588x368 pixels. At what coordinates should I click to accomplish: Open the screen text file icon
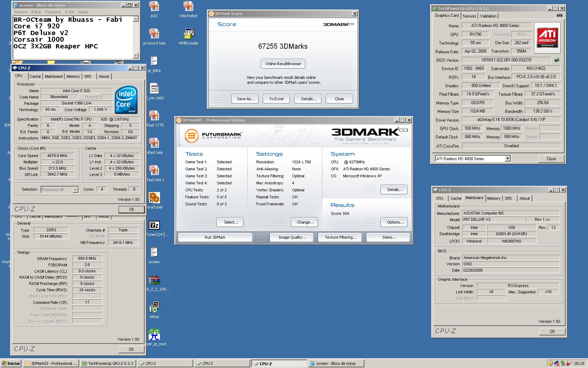(154, 252)
